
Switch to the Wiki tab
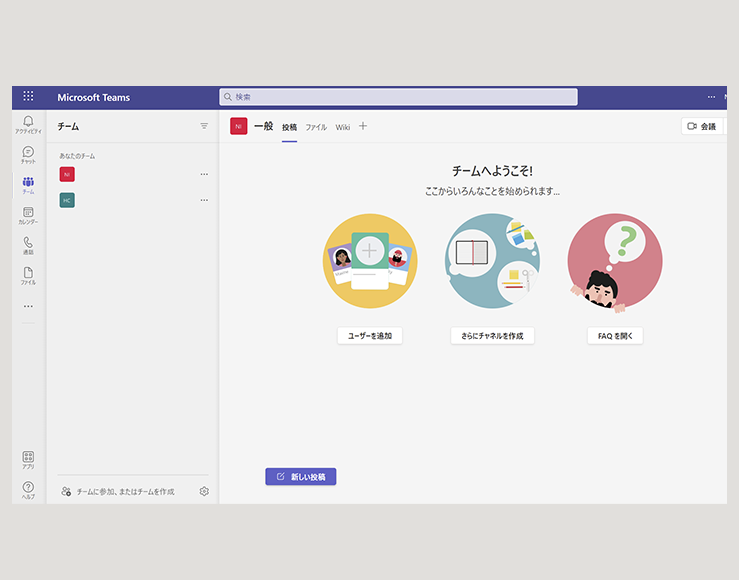343,127
